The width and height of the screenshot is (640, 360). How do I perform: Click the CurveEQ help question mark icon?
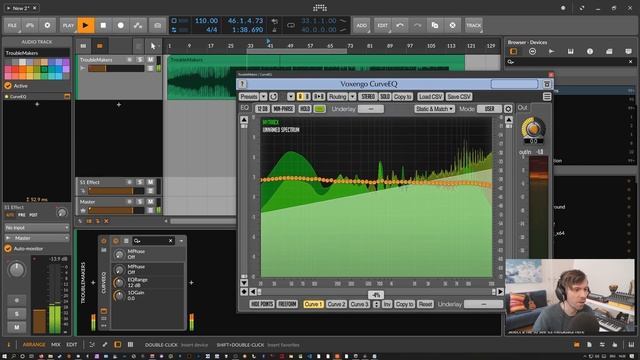(x=242, y=84)
